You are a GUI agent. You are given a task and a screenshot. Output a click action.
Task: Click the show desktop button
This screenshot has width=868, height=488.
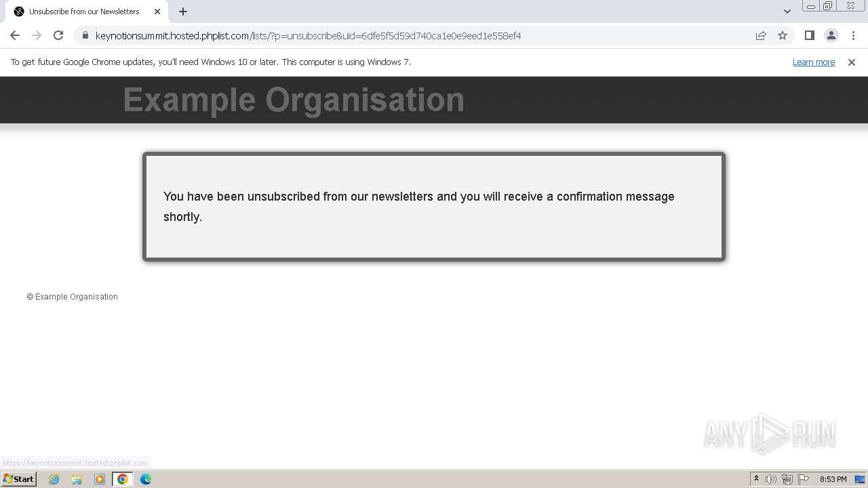tap(861, 479)
